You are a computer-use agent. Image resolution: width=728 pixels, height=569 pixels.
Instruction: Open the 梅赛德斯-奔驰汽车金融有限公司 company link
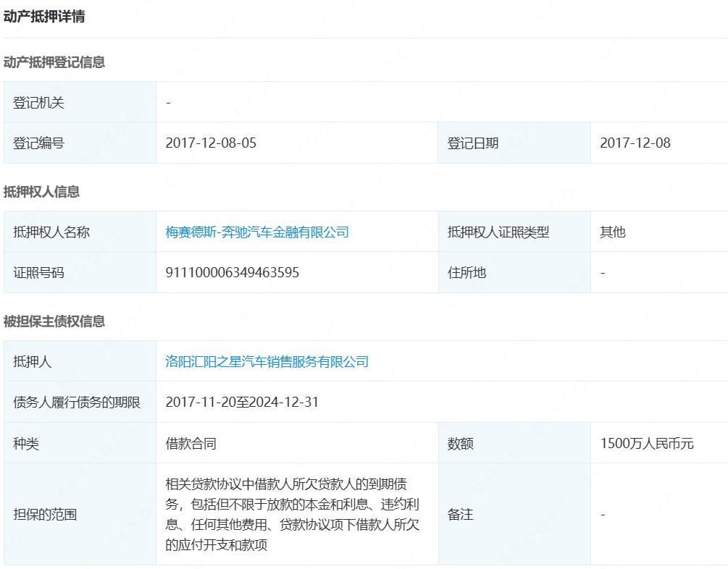(257, 232)
